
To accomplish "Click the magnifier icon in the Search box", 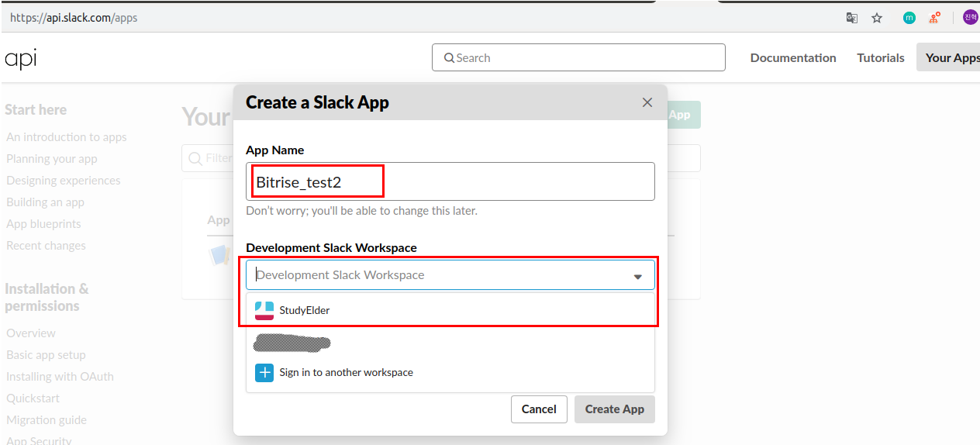I will click(449, 57).
